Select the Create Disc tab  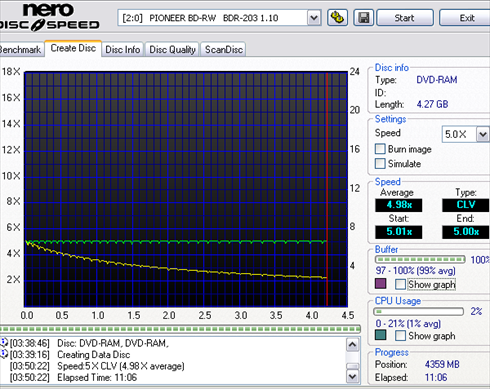pyautogui.click(x=73, y=48)
